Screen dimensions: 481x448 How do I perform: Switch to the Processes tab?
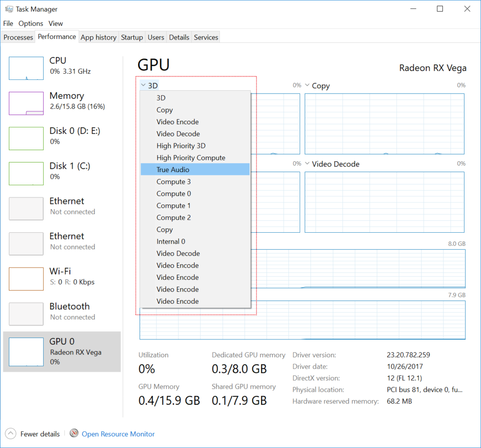18,37
